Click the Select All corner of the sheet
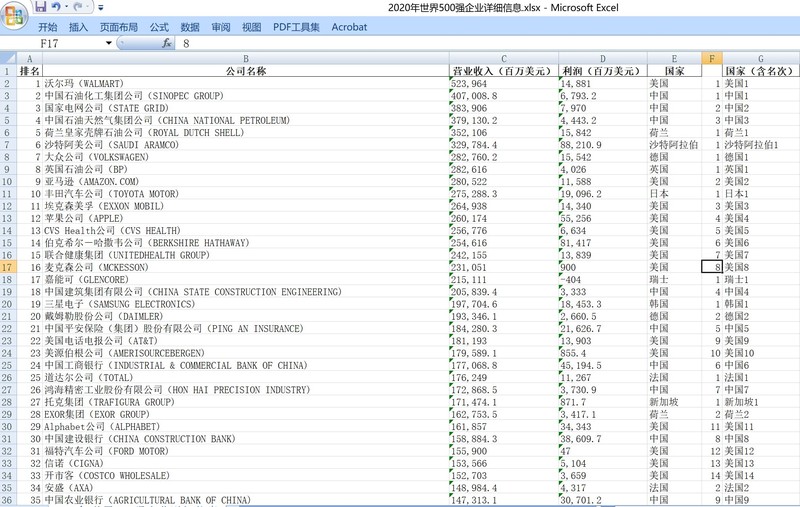The height and width of the screenshot is (507, 800). (8, 58)
